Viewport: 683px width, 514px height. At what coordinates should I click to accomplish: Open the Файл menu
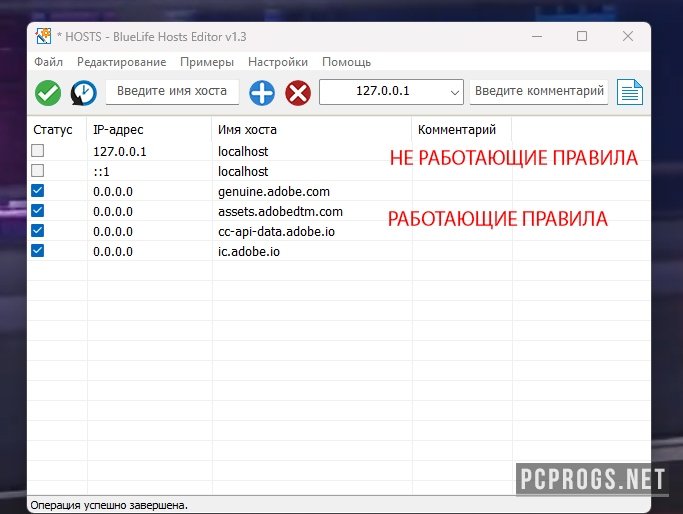click(48, 62)
